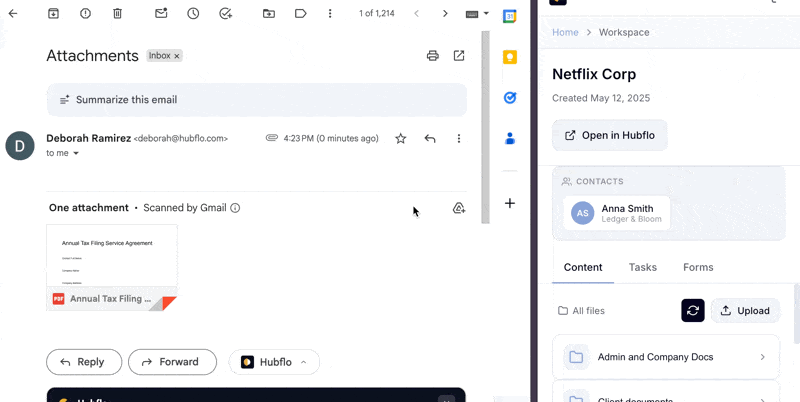The image size is (800, 402).
Task: Get add-ons with plus icon
Action: (510, 204)
